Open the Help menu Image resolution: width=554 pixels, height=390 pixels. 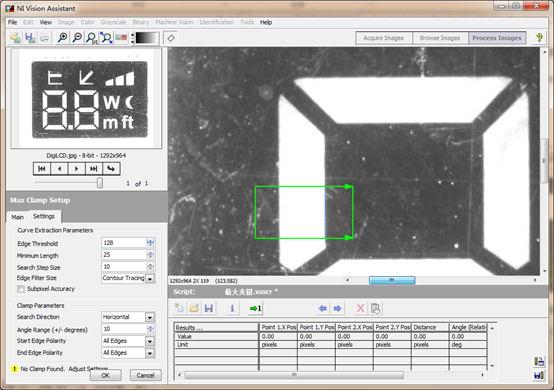pos(266,22)
